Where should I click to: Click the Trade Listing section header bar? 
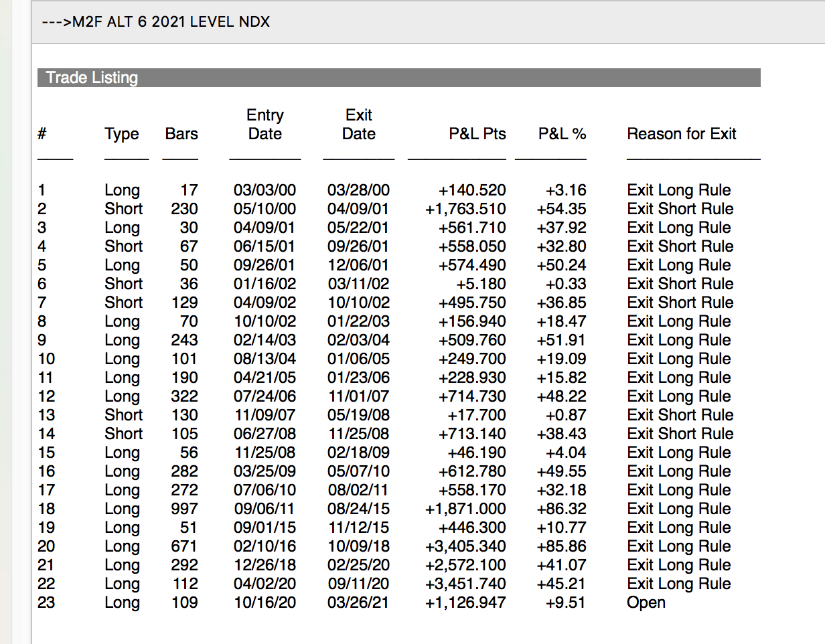tap(398, 78)
